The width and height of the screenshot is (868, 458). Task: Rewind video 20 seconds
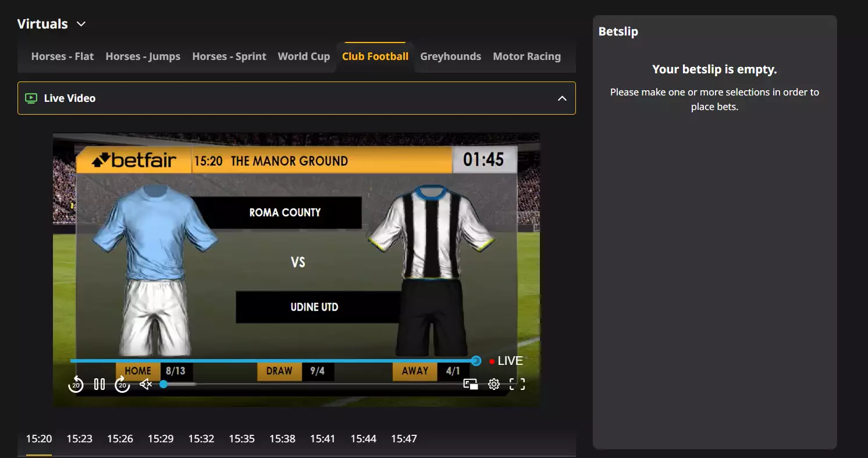(x=76, y=384)
